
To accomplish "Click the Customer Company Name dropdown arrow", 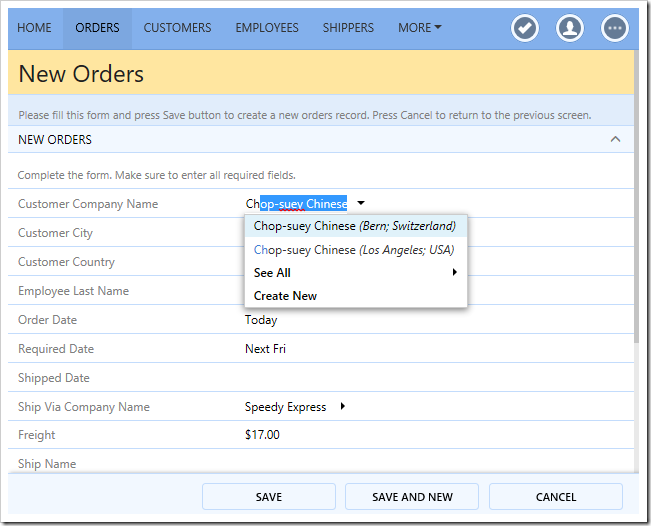I will click(361, 203).
